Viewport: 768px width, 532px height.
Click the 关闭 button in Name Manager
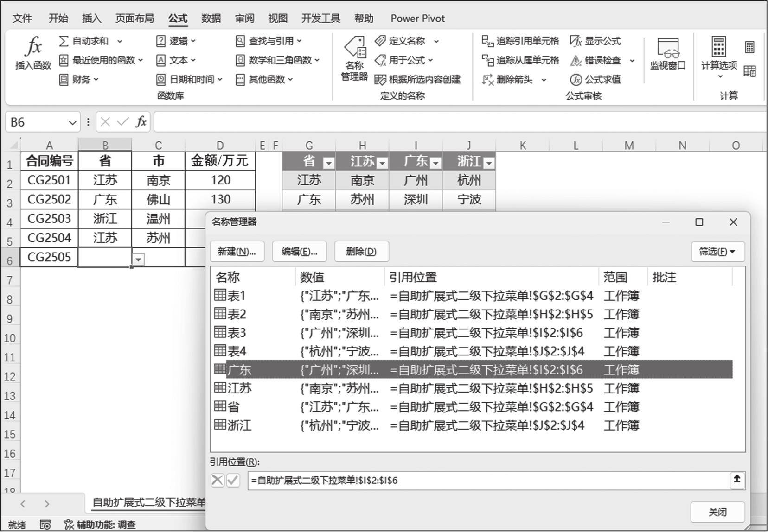[717, 512]
